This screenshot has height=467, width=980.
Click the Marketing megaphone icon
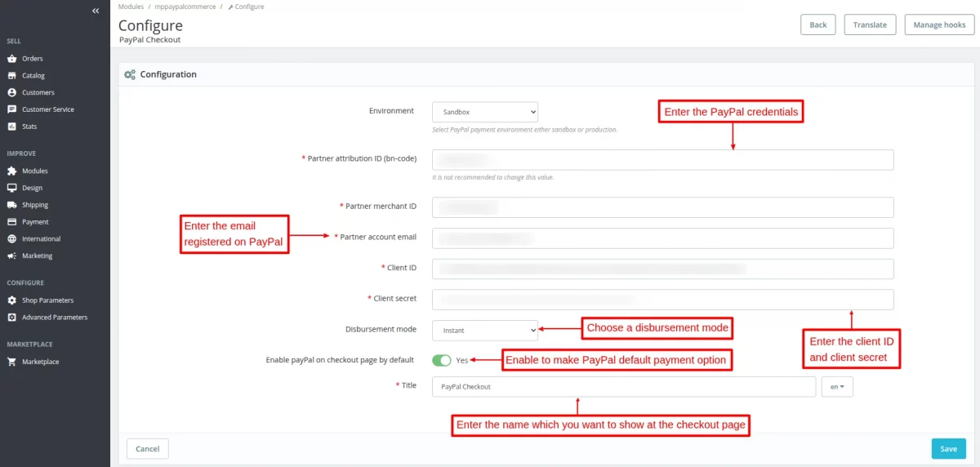(11, 256)
